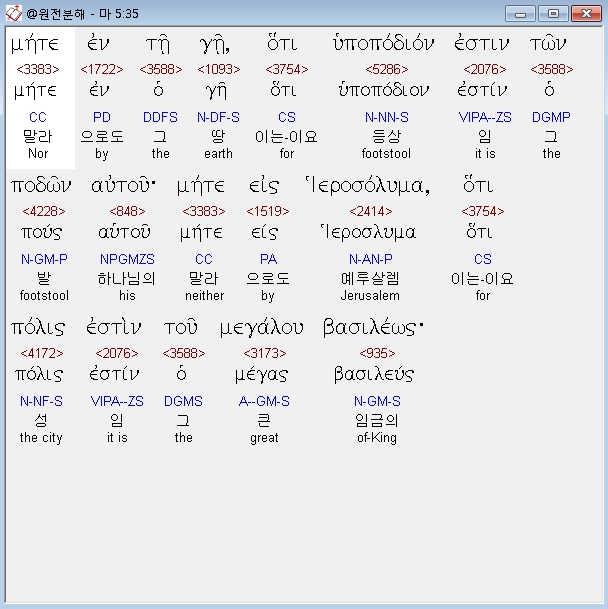Image resolution: width=608 pixels, height=609 pixels.
Task: Click Strong's number <1093>
Action: pos(219,69)
